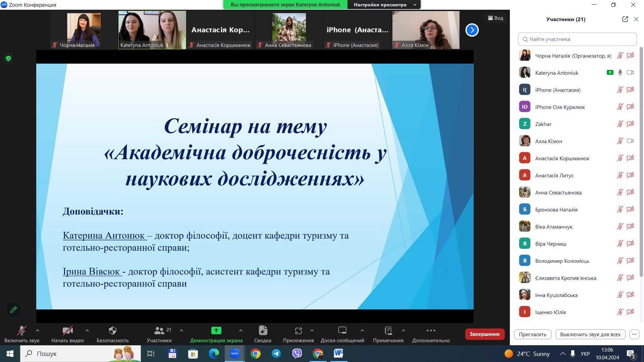Open Telegram from the taskbar
Image resolution: width=644 pixels, height=362 pixels.
tap(276, 354)
